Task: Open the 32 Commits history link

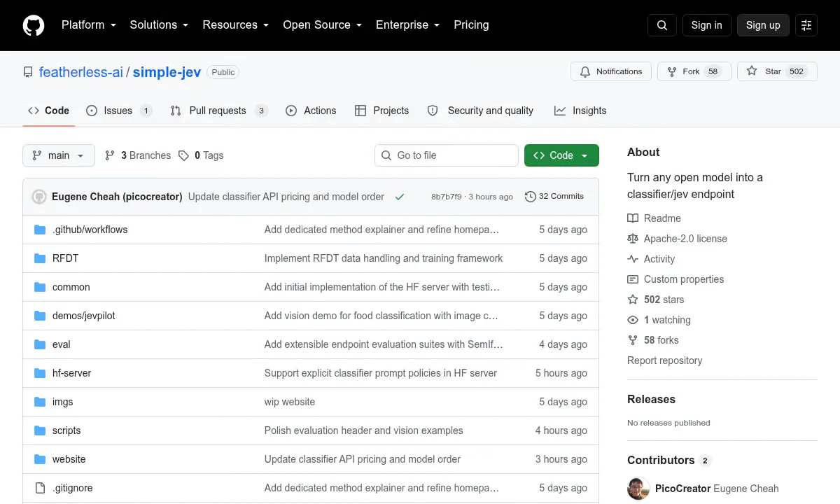Action: (554, 197)
